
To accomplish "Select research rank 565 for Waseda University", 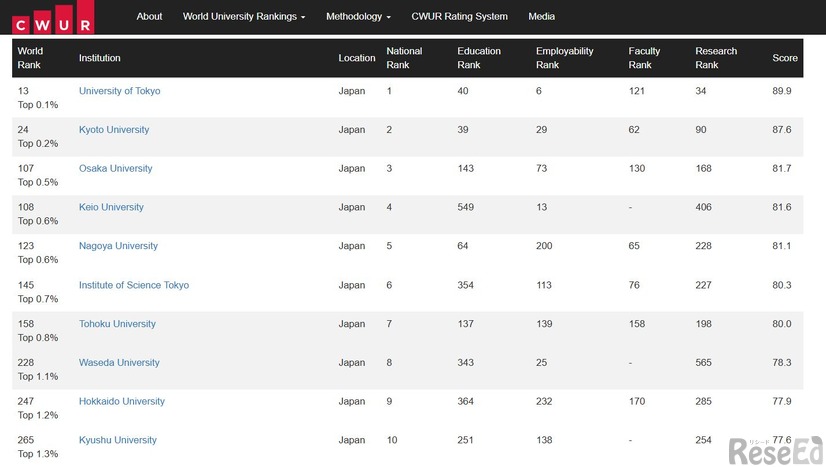I will (x=703, y=362).
